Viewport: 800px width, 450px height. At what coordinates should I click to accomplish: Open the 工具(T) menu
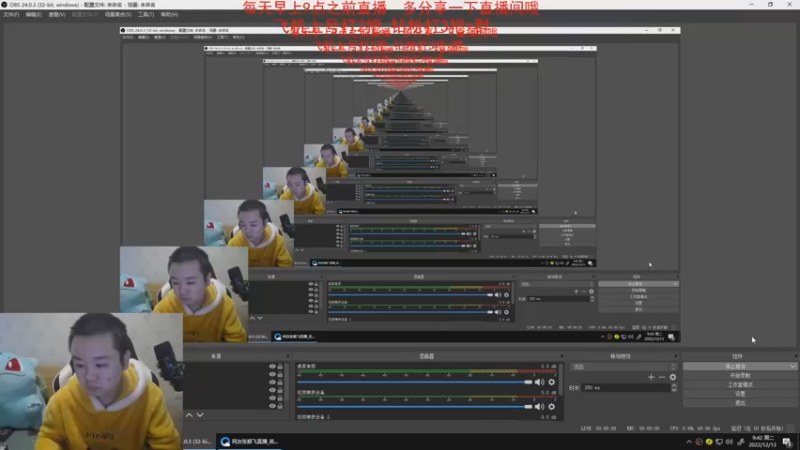pyautogui.click(x=146, y=15)
